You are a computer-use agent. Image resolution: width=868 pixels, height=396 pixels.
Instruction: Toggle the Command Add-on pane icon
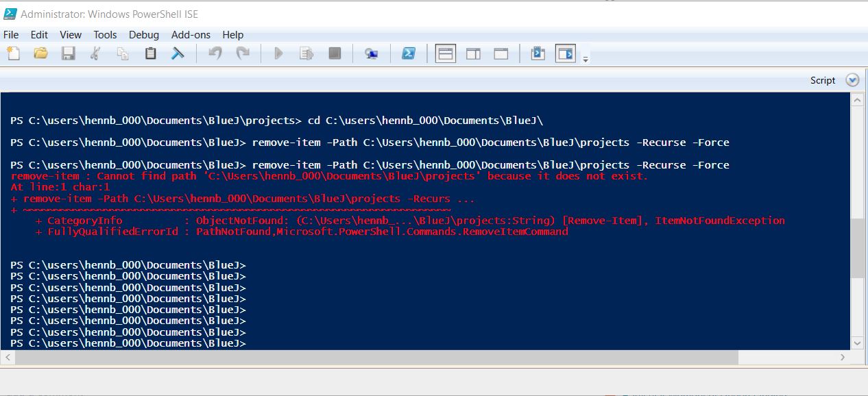click(x=566, y=53)
